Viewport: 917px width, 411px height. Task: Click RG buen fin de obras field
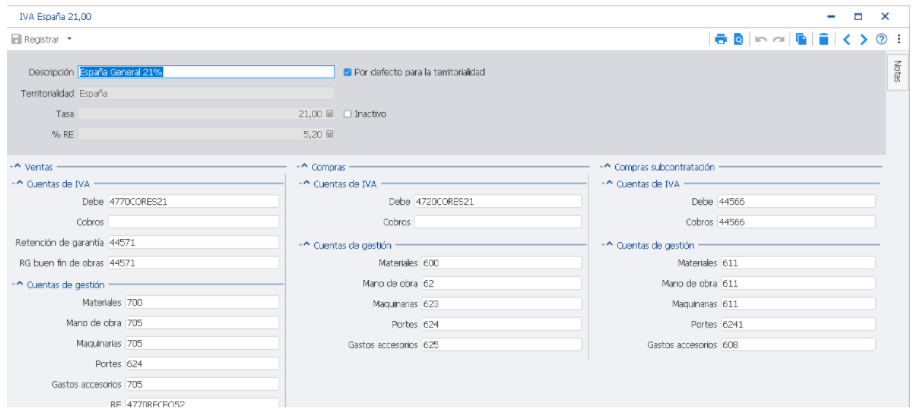194,263
